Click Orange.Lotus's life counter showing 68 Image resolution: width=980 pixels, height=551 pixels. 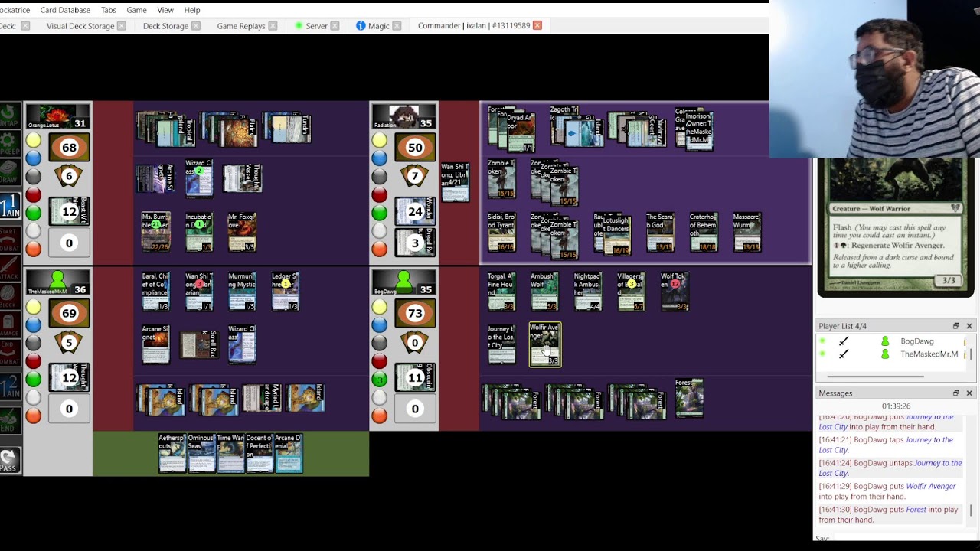(x=69, y=148)
